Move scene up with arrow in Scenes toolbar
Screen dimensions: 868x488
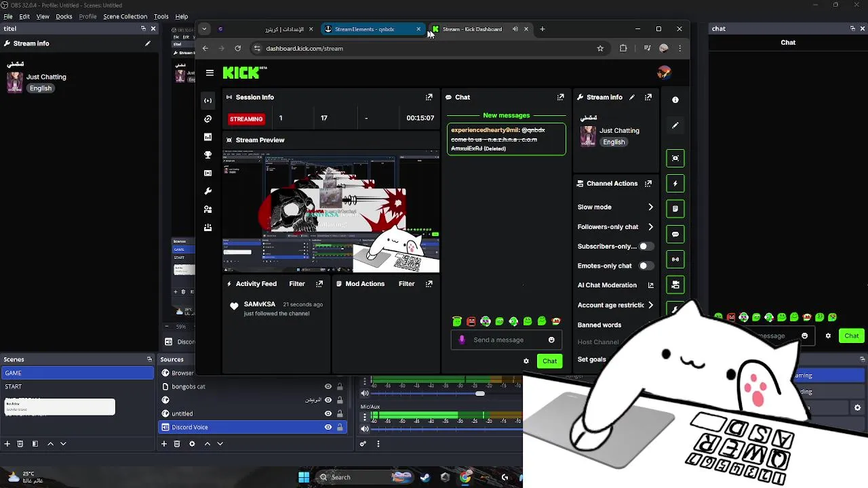[50, 444]
